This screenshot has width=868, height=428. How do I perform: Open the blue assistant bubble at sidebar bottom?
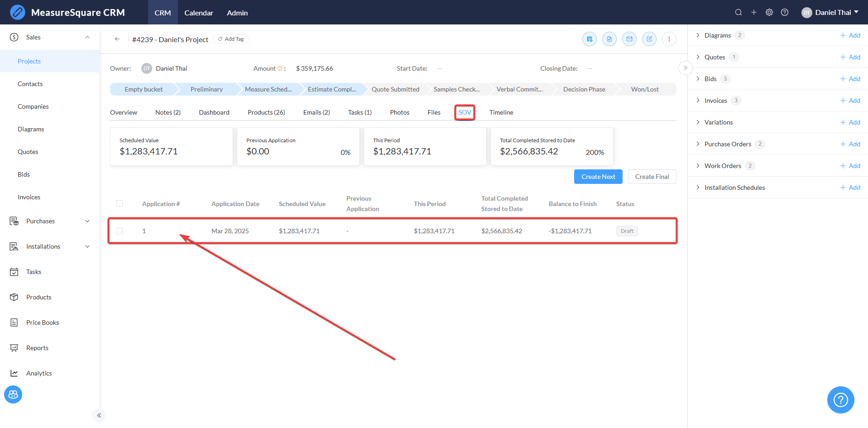coord(13,394)
